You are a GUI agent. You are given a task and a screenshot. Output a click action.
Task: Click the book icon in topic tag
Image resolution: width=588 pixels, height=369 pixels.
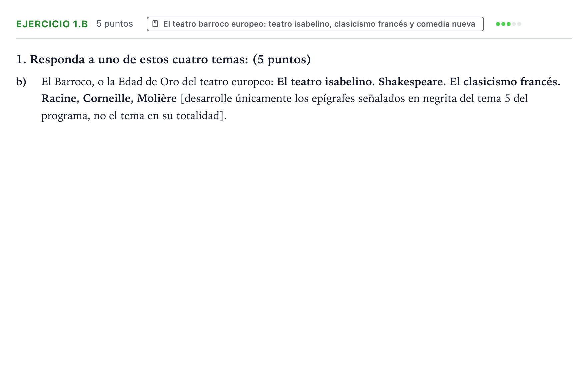click(x=155, y=24)
